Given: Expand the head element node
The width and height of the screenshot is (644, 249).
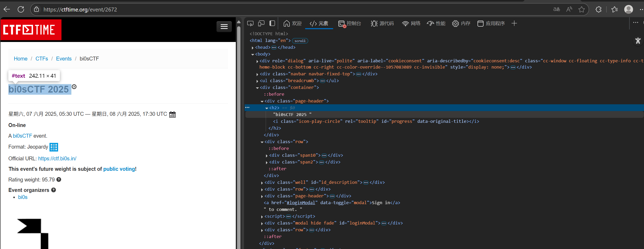Looking at the screenshot, I should click(253, 47).
